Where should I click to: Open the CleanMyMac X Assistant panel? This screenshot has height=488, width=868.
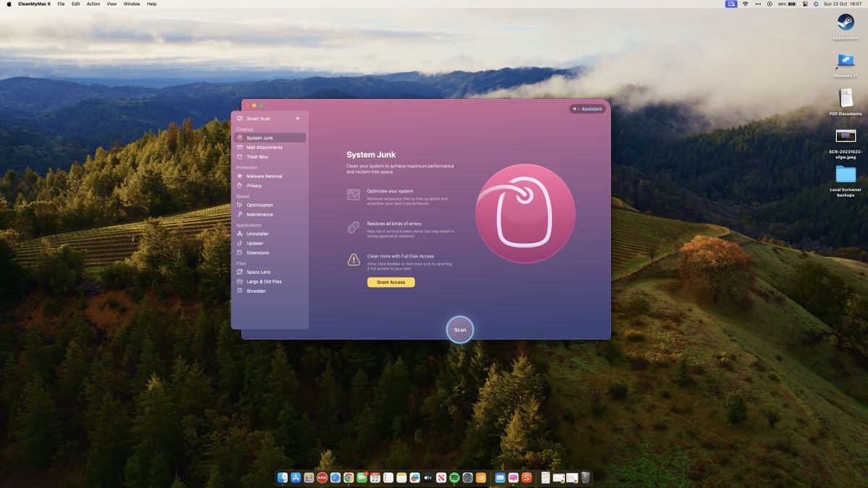[589, 108]
